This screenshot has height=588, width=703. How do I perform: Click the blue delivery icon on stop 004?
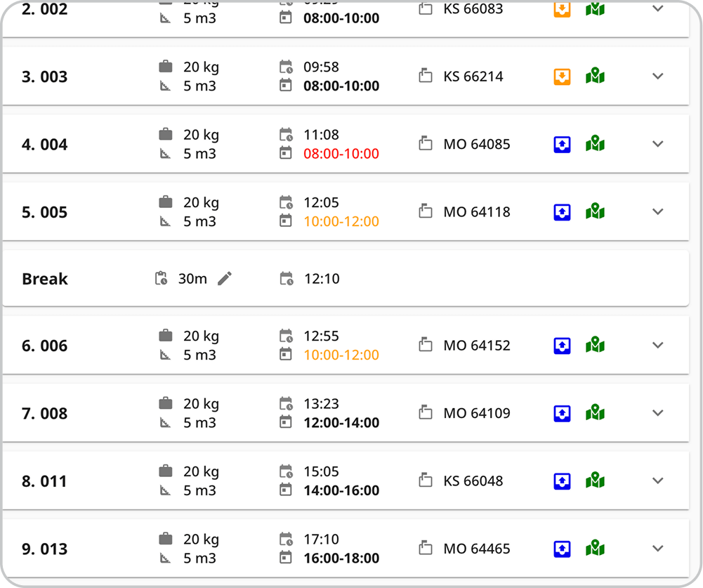562,144
